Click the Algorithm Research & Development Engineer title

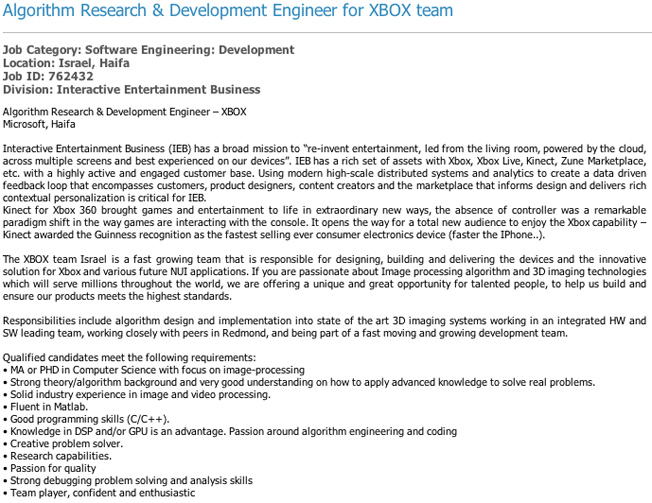(x=227, y=10)
